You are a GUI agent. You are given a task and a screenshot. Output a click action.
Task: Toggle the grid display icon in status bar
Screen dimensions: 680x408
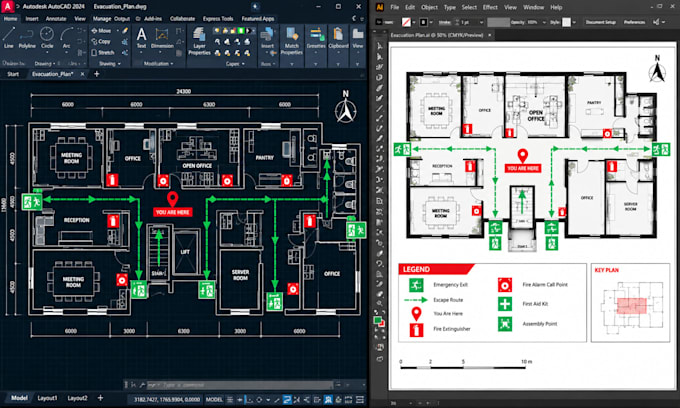229,399
